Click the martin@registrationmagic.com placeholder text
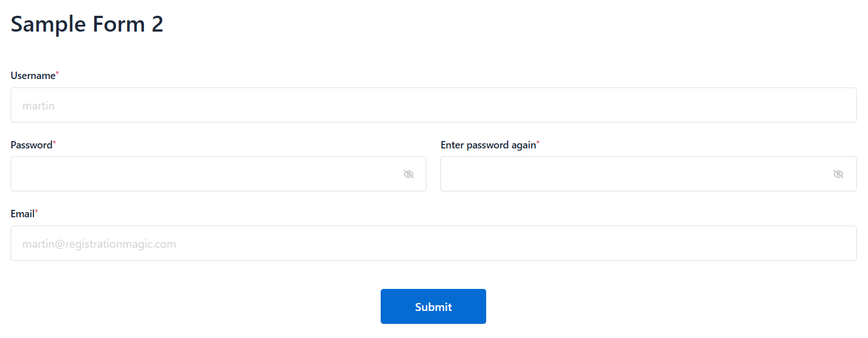Viewport: 868px width, 338px height. click(99, 244)
